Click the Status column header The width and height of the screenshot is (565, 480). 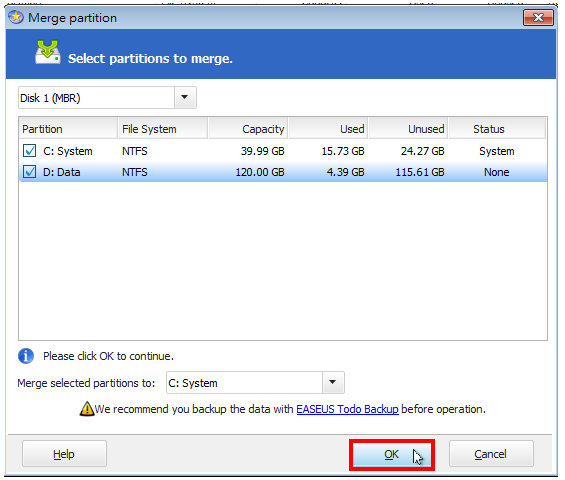(x=497, y=129)
